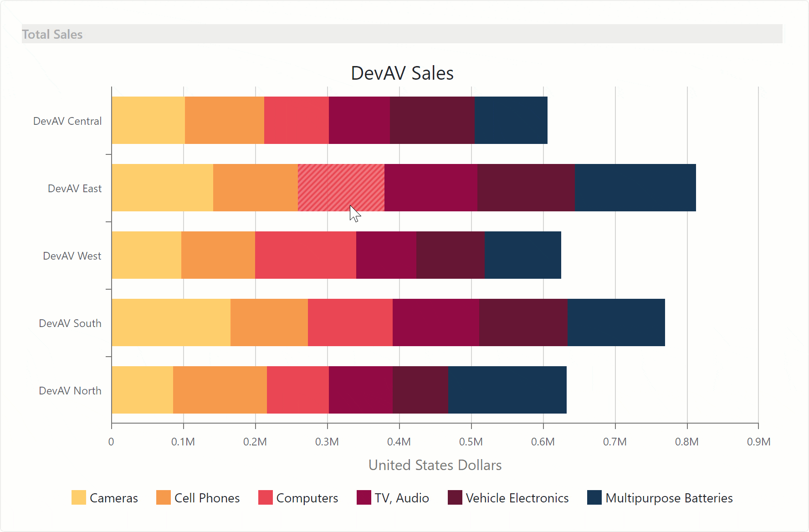Click the DevAV North axis label

click(70, 390)
